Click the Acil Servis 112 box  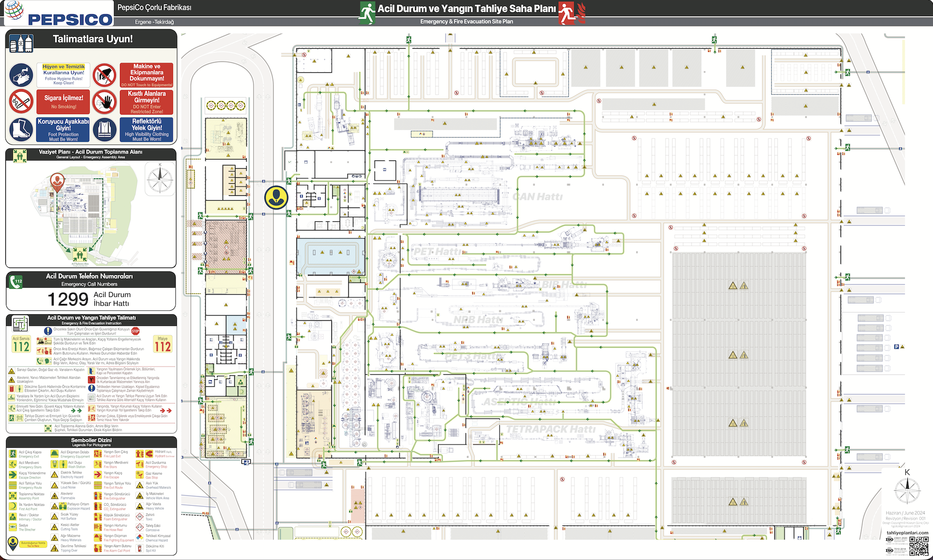coord(21,345)
